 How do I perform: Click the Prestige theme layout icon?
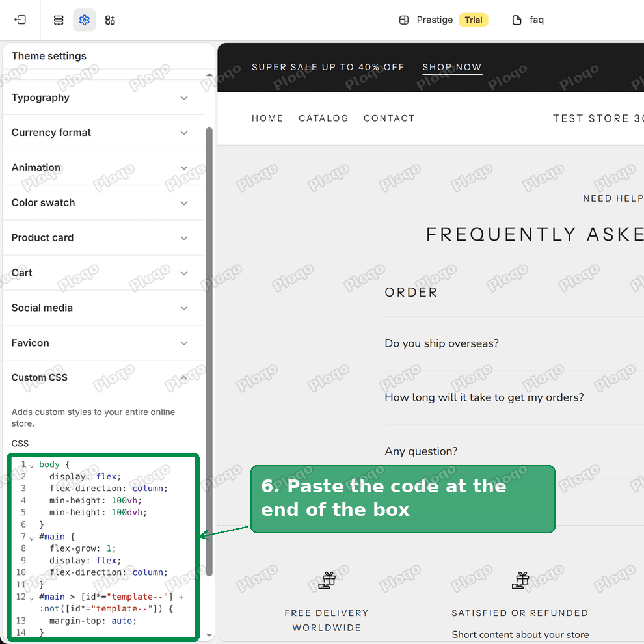point(404,20)
